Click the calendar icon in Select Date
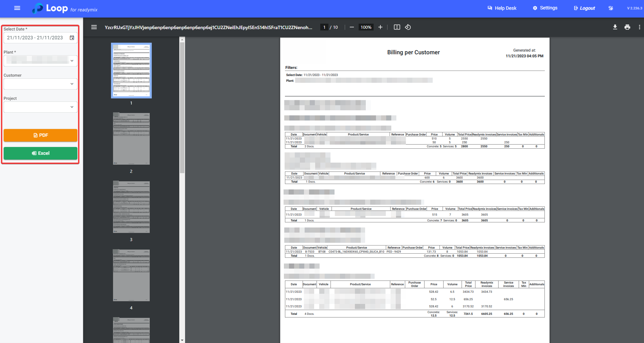 click(x=72, y=38)
